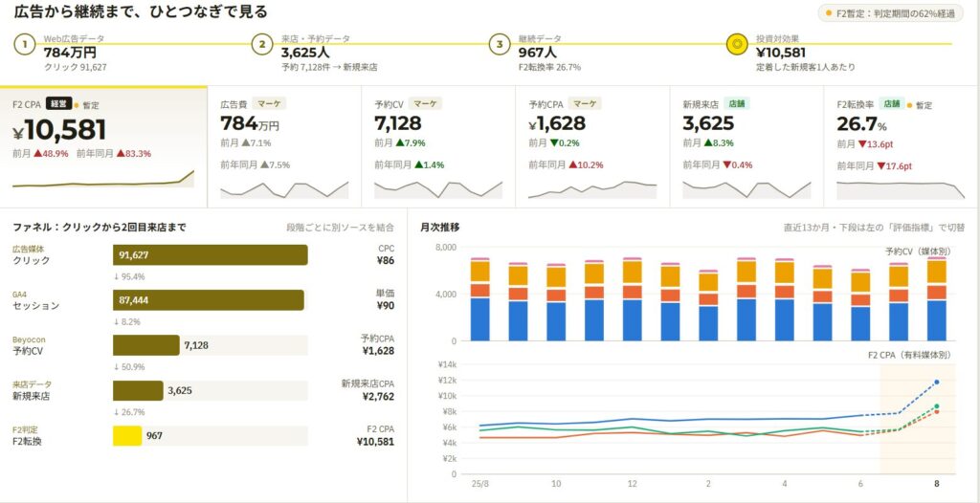Image resolution: width=980 pixels, height=503 pixels.
Task: Click the 新規来店 funnel bar showing 3,625
Action: click(x=138, y=390)
